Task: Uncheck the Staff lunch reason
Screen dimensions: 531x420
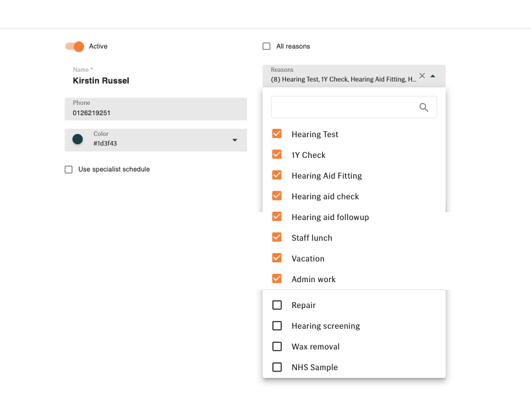Action: click(277, 238)
